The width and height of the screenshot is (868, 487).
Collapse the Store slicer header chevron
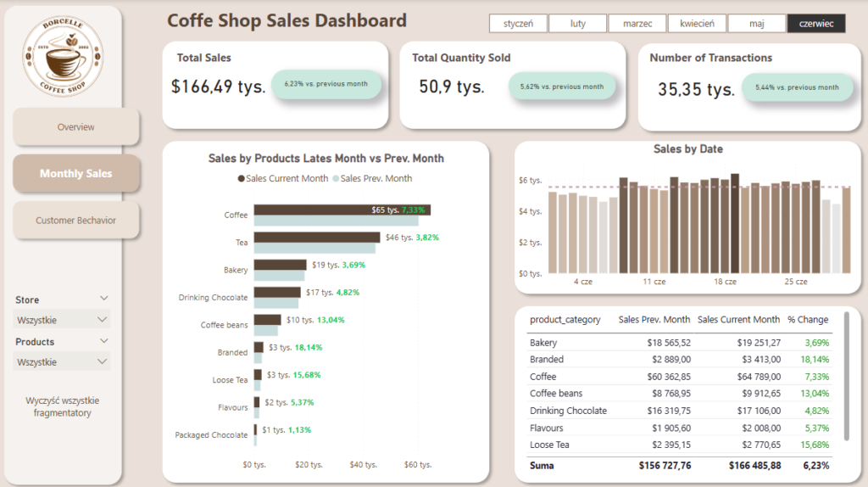coord(103,299)
